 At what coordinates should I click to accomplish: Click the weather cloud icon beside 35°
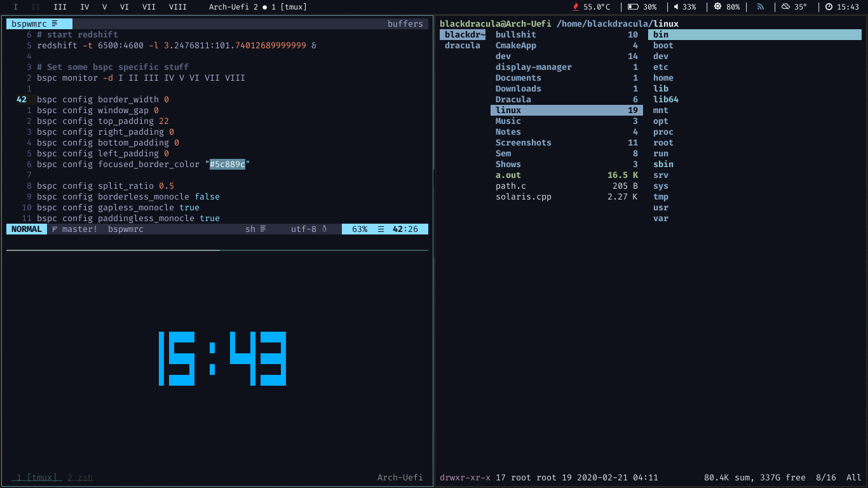785,7
